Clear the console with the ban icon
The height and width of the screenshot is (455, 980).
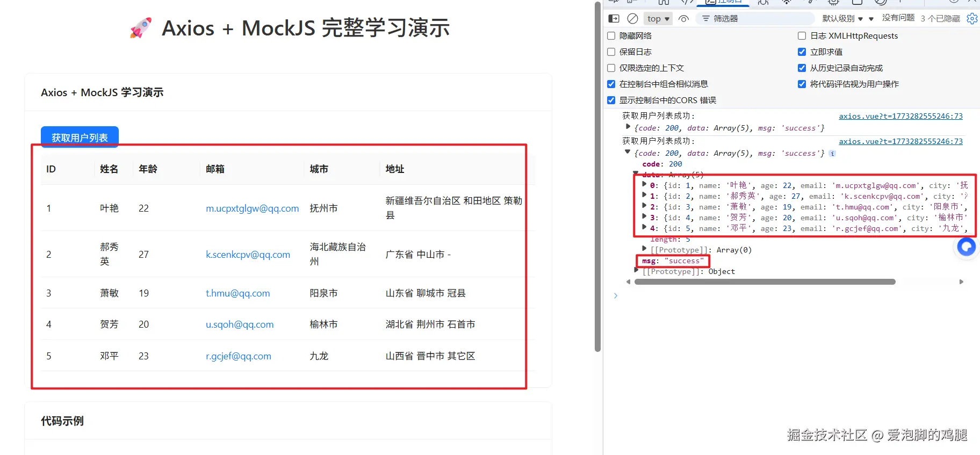tap(633, 19)
